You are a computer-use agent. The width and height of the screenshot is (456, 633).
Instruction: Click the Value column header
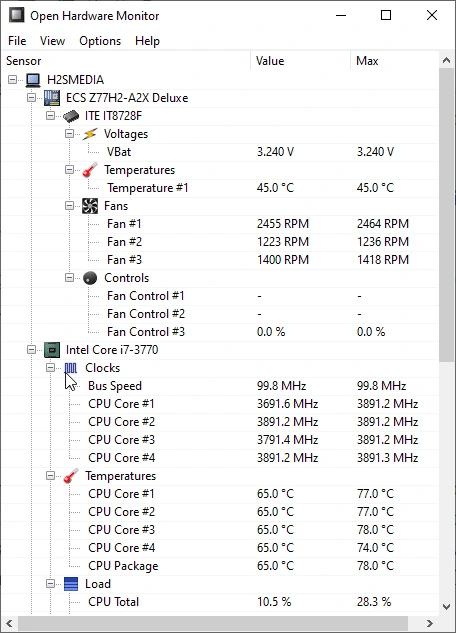[300, 61]
